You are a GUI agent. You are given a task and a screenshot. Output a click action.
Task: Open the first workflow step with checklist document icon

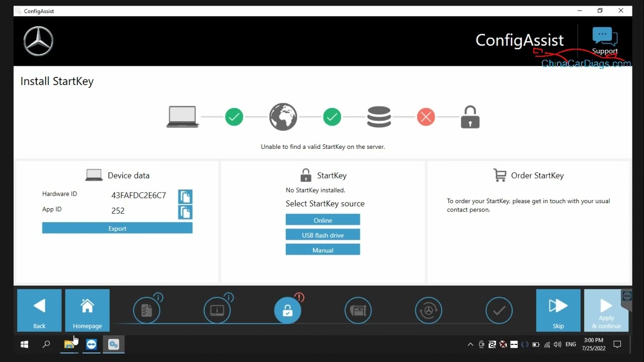click(147, 310)
